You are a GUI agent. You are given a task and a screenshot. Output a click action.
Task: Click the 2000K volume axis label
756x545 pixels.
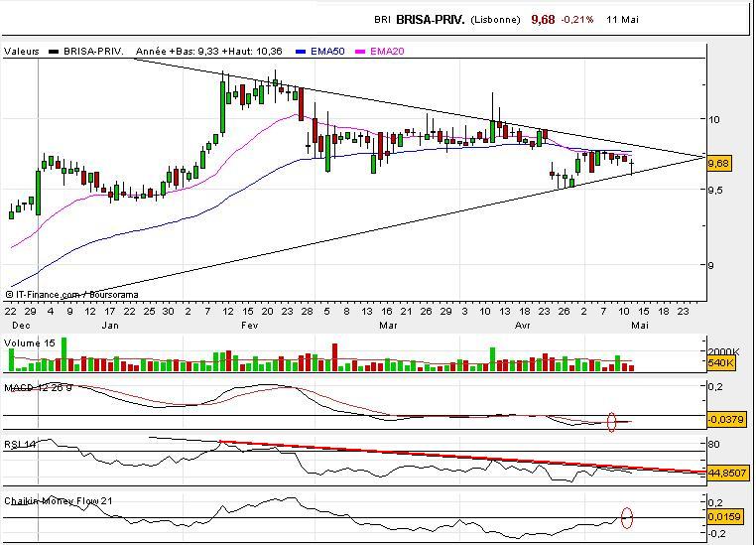tap(723, 351)
